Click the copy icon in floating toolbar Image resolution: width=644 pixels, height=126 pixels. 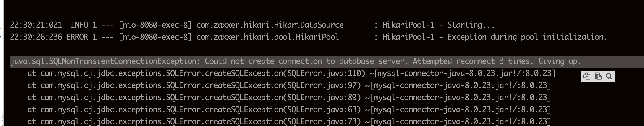(586, 76)
